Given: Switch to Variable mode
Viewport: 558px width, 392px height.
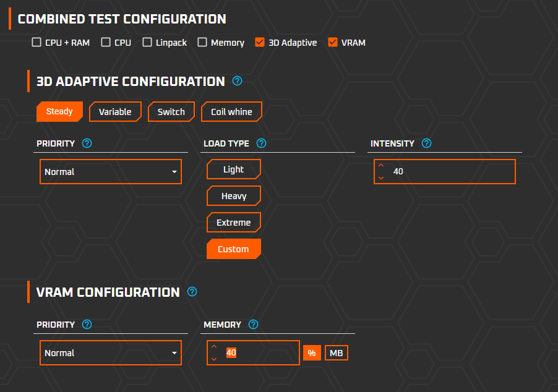Looking at the screenshot, I should pyautogui.click(x=115, y=112).
